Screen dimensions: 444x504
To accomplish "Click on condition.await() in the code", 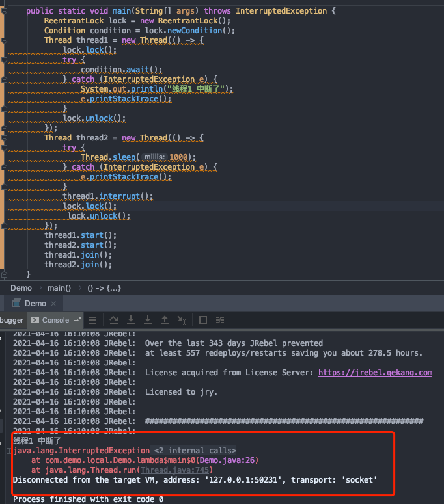I will coord(121,70).
